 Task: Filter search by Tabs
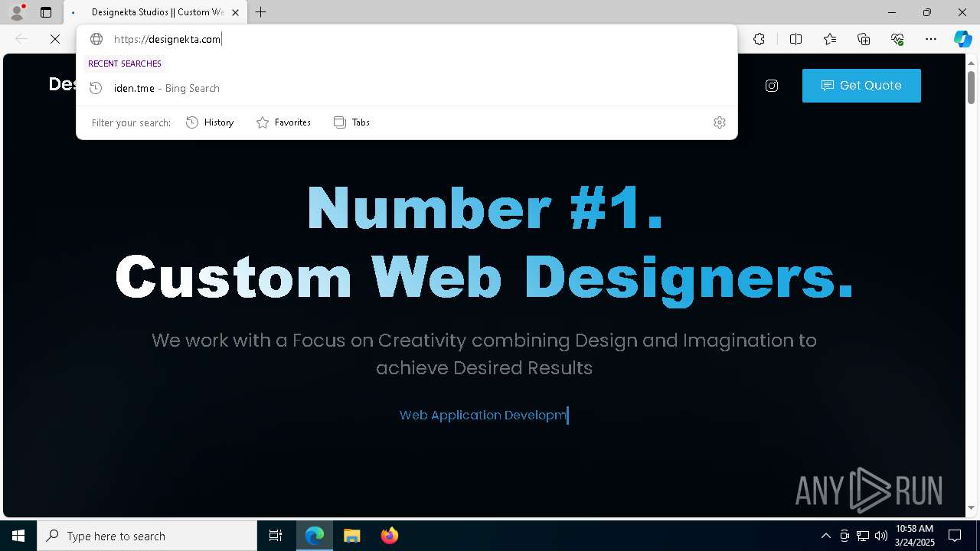(x=351, y=122)
